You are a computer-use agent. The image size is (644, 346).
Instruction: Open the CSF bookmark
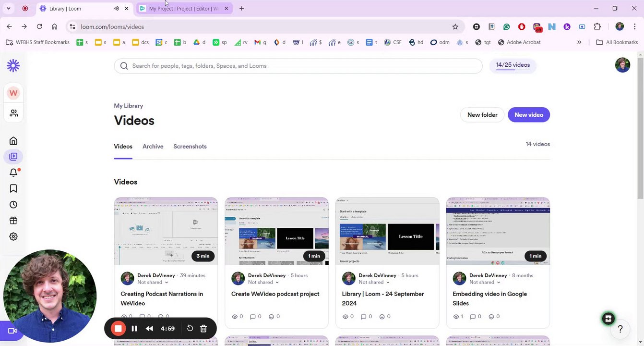[393, 42]
